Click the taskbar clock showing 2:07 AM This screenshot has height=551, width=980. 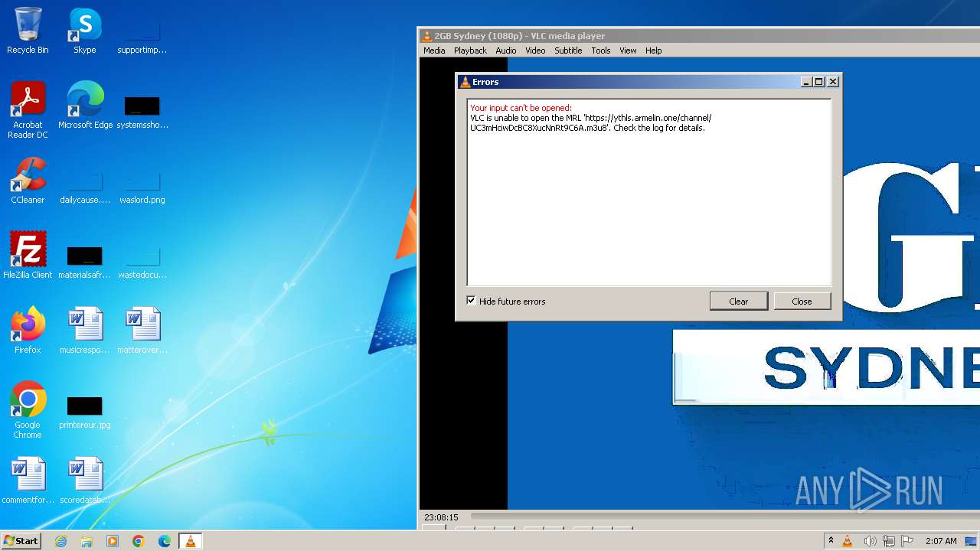941,541
